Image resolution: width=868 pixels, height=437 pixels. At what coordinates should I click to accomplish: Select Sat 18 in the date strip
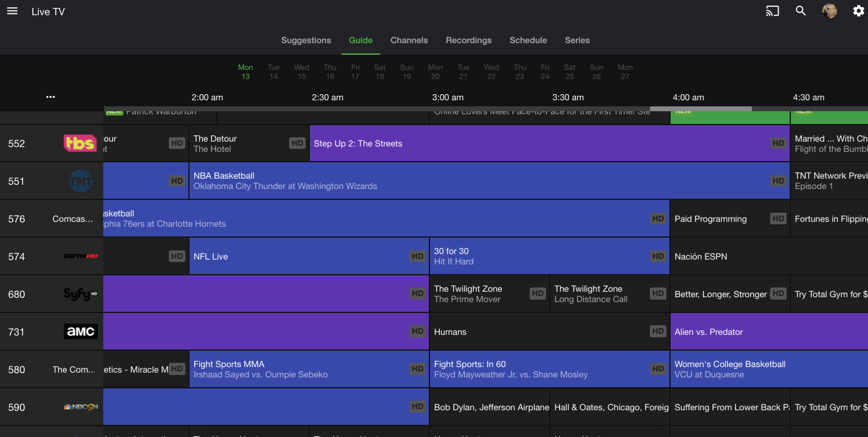coord(380,72)
